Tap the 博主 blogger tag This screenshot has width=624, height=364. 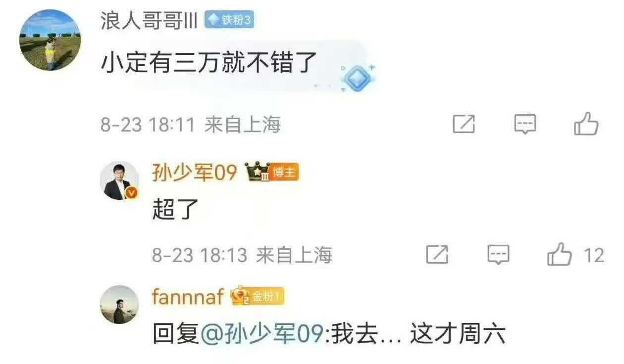(284, 173)
